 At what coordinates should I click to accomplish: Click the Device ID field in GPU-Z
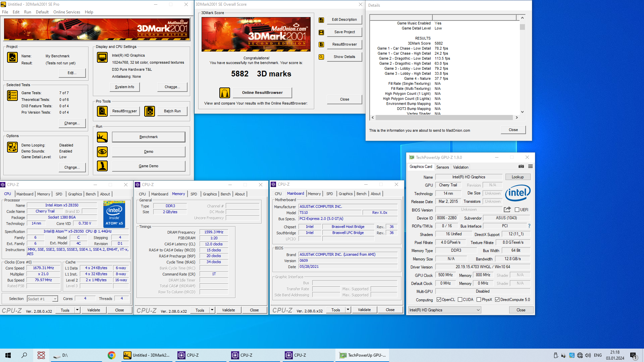447,218
